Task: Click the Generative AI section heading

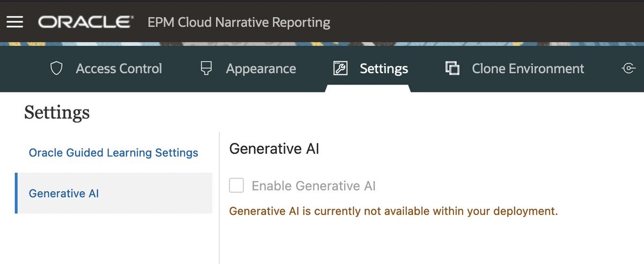Action: 274,148
